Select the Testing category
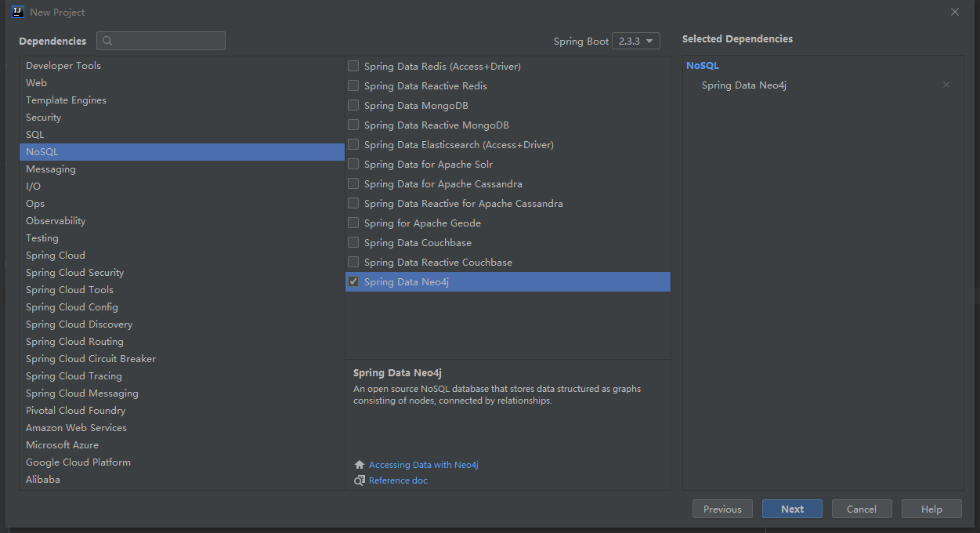 pos(42,237)
